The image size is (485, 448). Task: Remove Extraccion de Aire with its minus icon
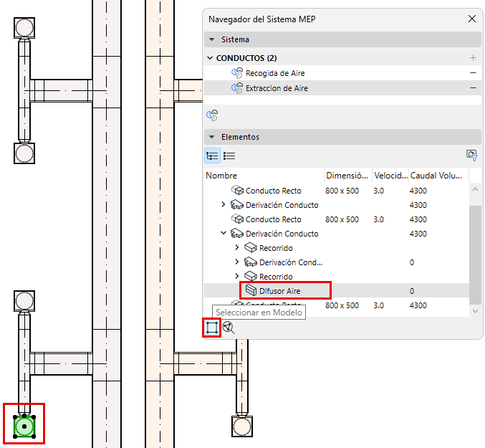(x=473, y=88)
